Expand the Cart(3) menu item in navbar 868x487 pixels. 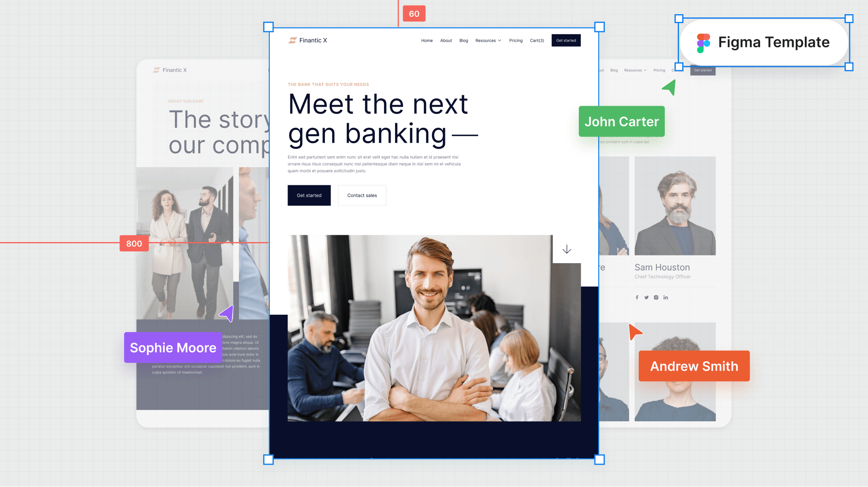[x=537, y=40]
